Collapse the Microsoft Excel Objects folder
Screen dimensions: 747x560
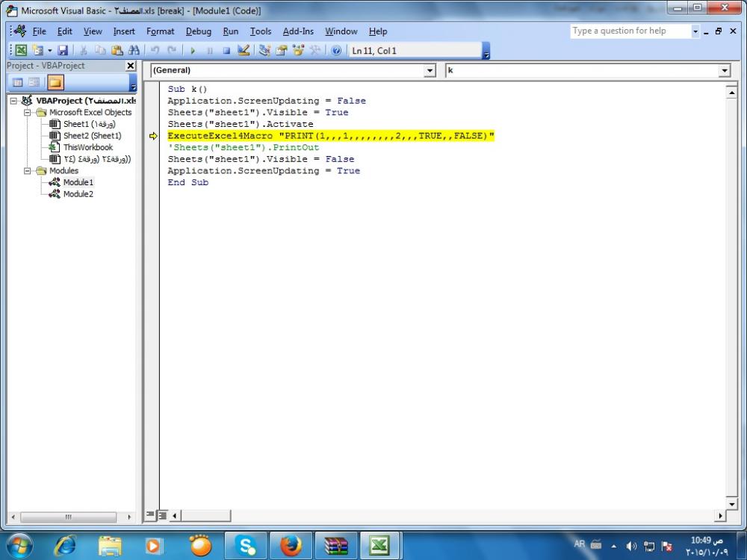click(28, 113)
